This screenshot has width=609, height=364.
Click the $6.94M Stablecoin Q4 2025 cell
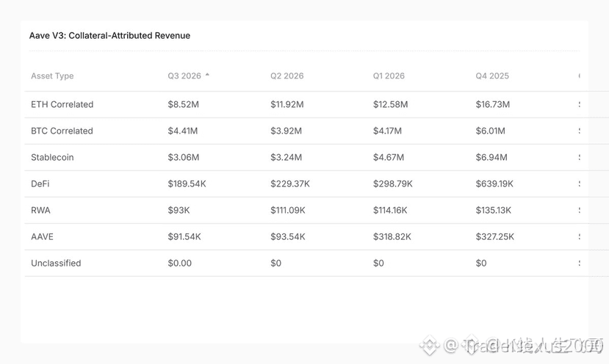(491, 157)
